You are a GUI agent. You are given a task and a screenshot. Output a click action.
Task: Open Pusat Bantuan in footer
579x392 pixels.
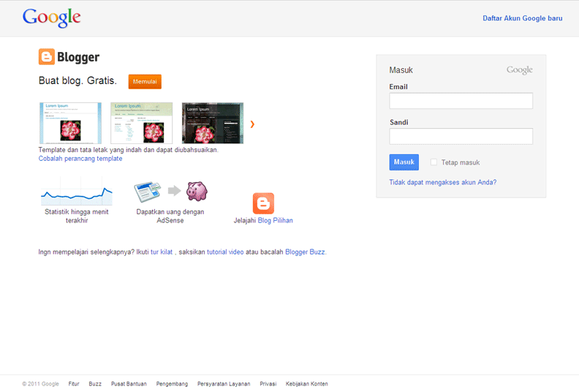129,383
